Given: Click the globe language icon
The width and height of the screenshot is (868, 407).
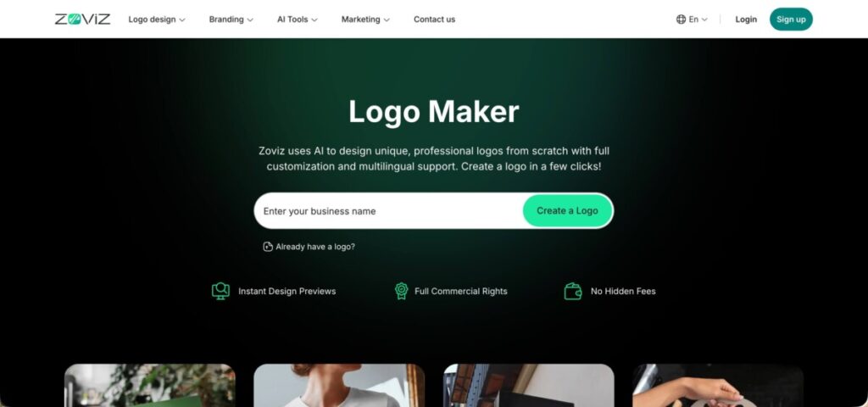Looking at the screenshot, I should pos(681,20).
